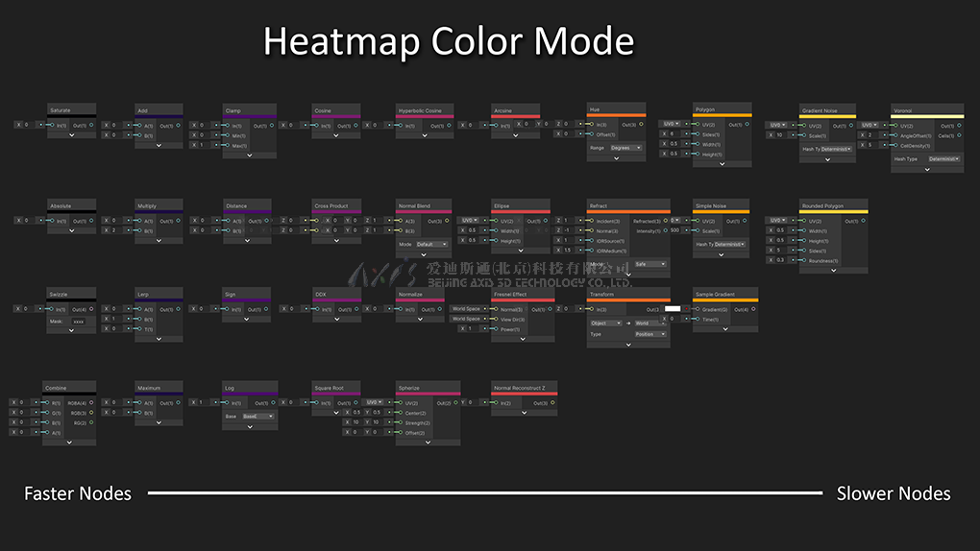980x551 pixels.
Task: Click the Out(1) port on Add node
Action: tap(179, 125)
